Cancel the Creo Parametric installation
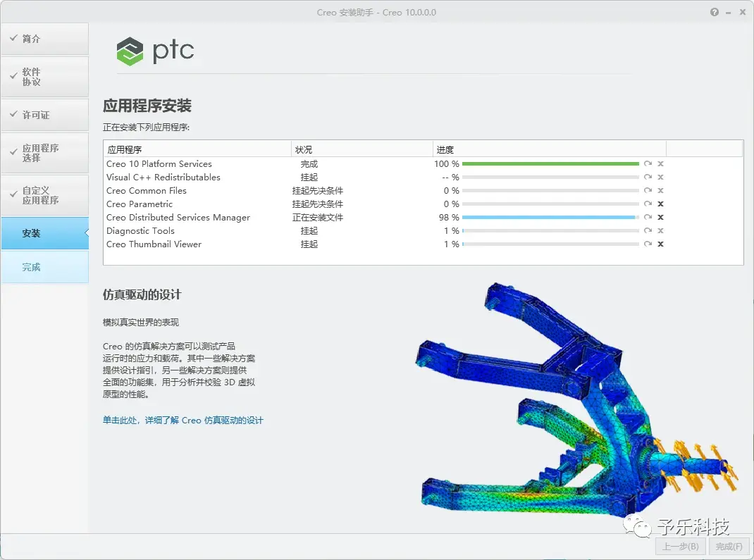 [x=661, y=204]
